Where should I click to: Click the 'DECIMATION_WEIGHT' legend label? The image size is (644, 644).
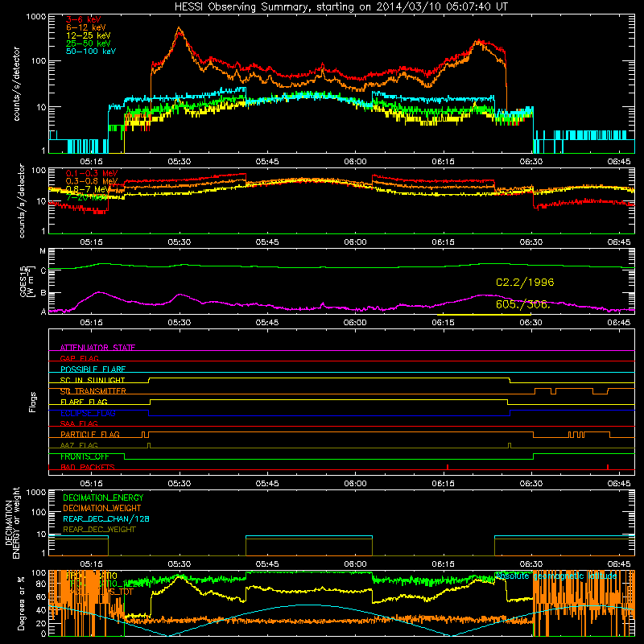[102, 508]
